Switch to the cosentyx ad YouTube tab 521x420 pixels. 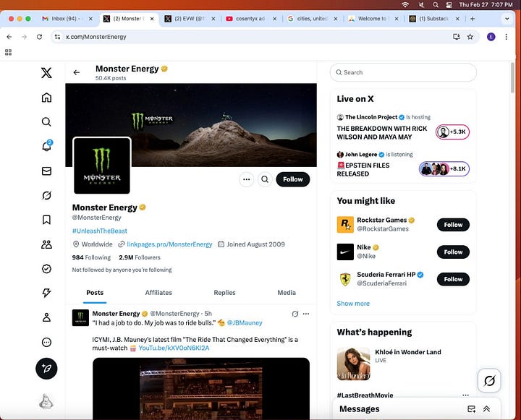pyautogui.click(x=251, y=19)
